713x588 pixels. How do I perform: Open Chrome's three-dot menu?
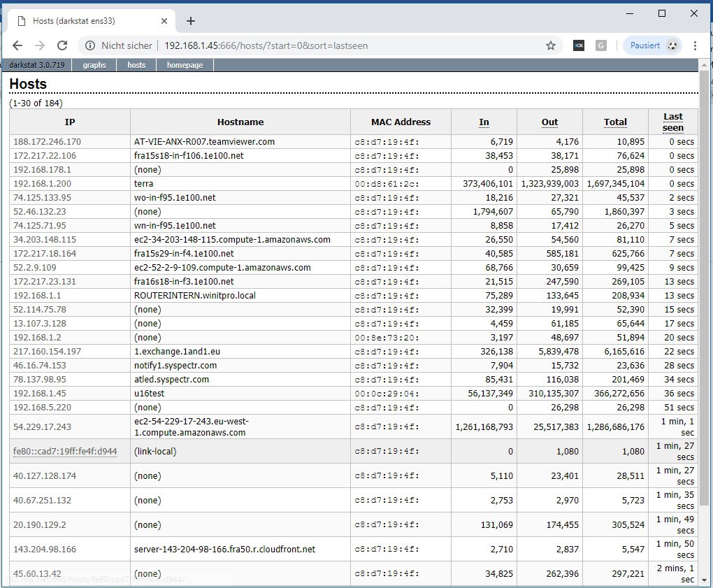click(x=695, y=45)
